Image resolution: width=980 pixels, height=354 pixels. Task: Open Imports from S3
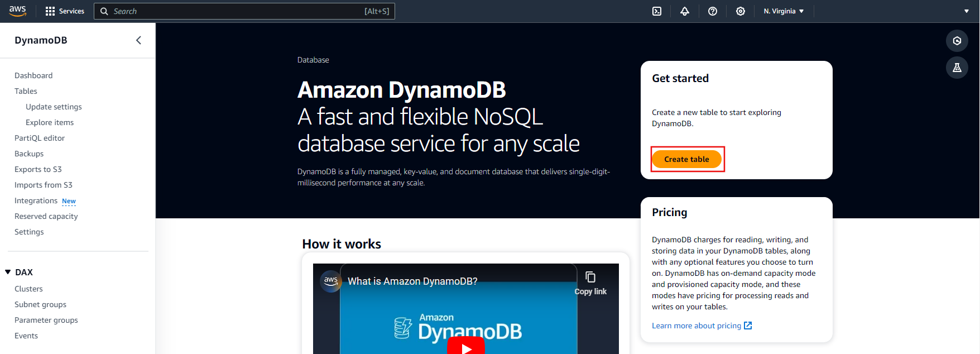pos(44,185)
